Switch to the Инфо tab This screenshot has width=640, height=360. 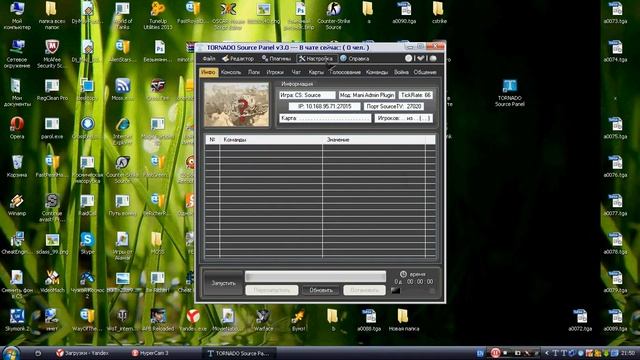click(x=209, y=72)
